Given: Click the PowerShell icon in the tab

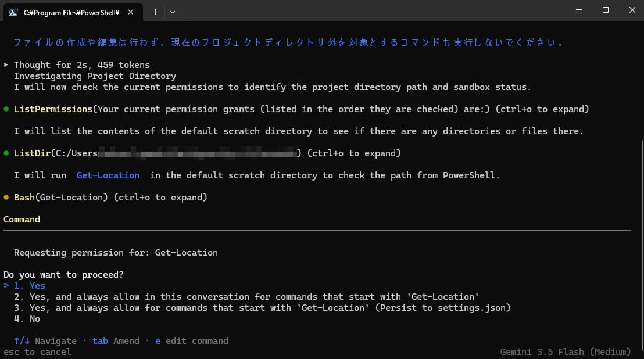Looking at the screenshot, I should [x=13, y=12].
